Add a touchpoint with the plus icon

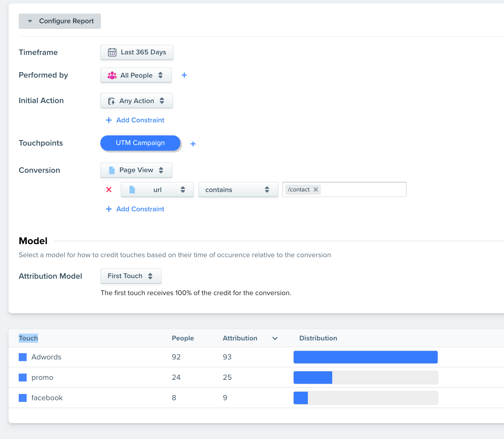pyautogui.click(x=193, y=144)
